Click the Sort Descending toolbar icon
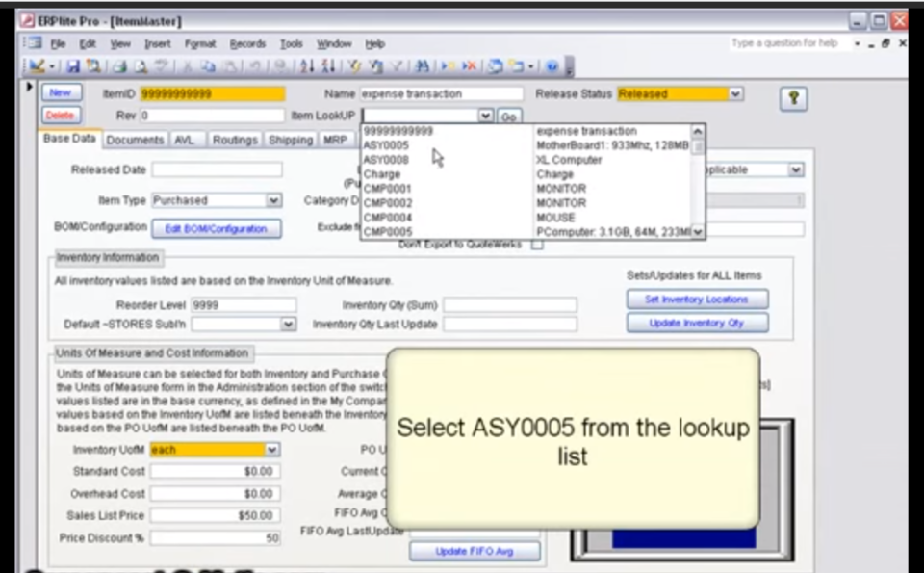This screenshot has width=924, height=573. pyautogui.click(x=327, y=66)
